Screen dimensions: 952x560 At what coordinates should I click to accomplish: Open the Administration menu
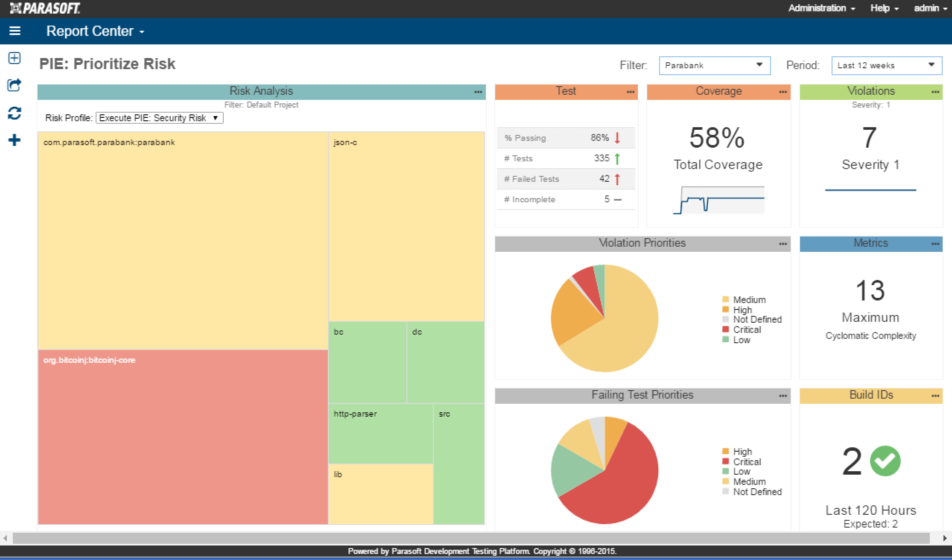(x=817, y=9)
